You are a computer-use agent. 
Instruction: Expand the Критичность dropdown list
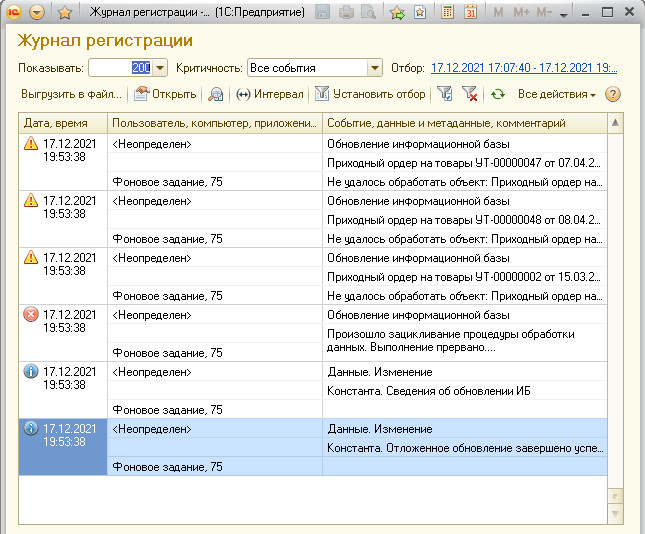[x=375, y=68]
